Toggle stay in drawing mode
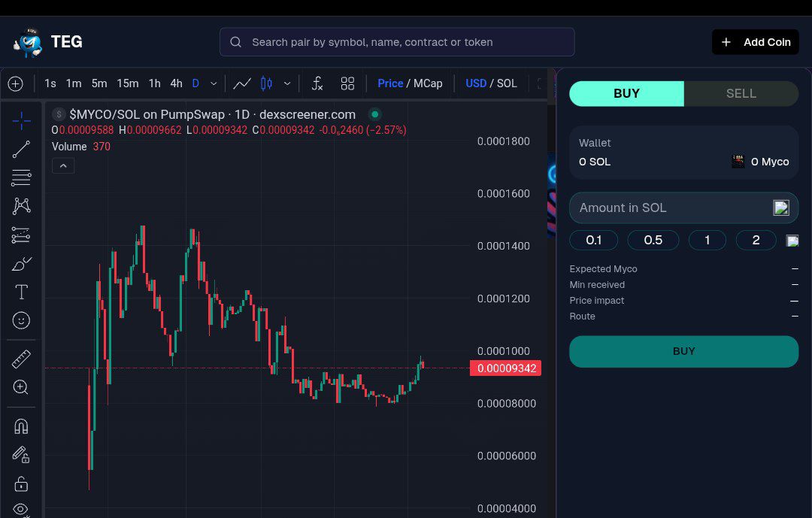 [x=21, y=455]
